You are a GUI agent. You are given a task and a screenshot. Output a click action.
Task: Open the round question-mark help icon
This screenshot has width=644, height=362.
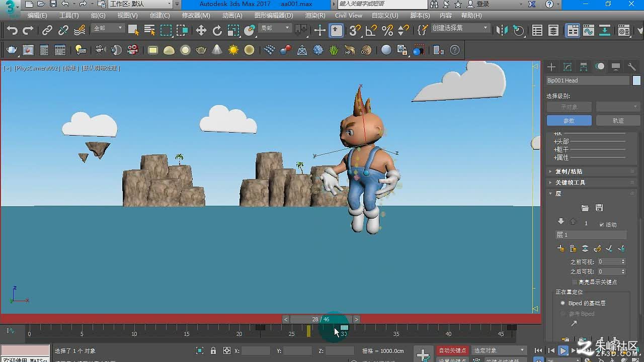pyautogui.click(x=455, y=50)
